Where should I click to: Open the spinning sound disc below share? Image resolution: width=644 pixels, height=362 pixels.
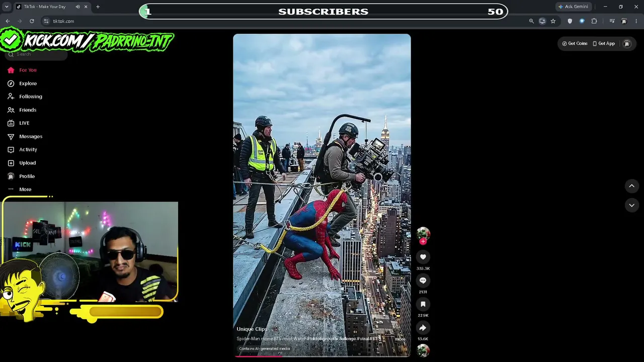coord(423,350)
